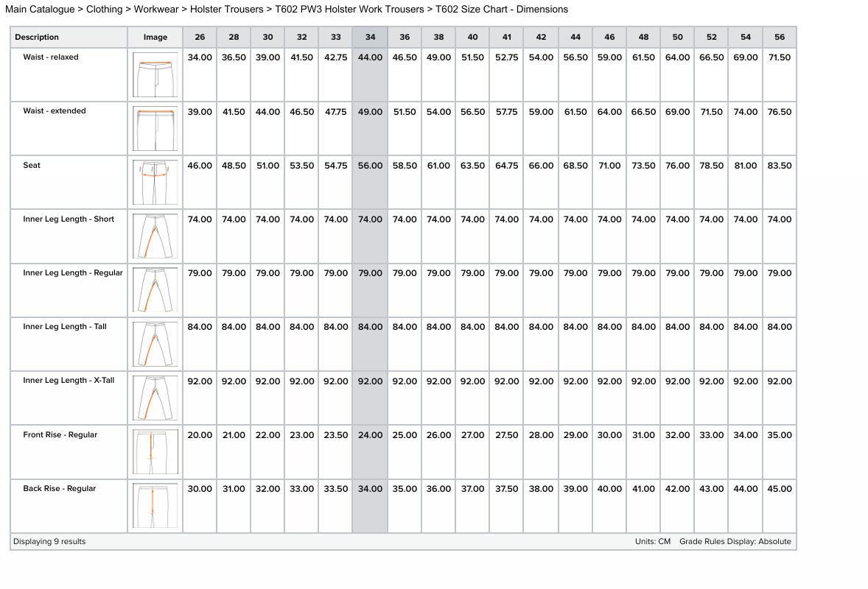Click the Seat row label

(32, 165)
